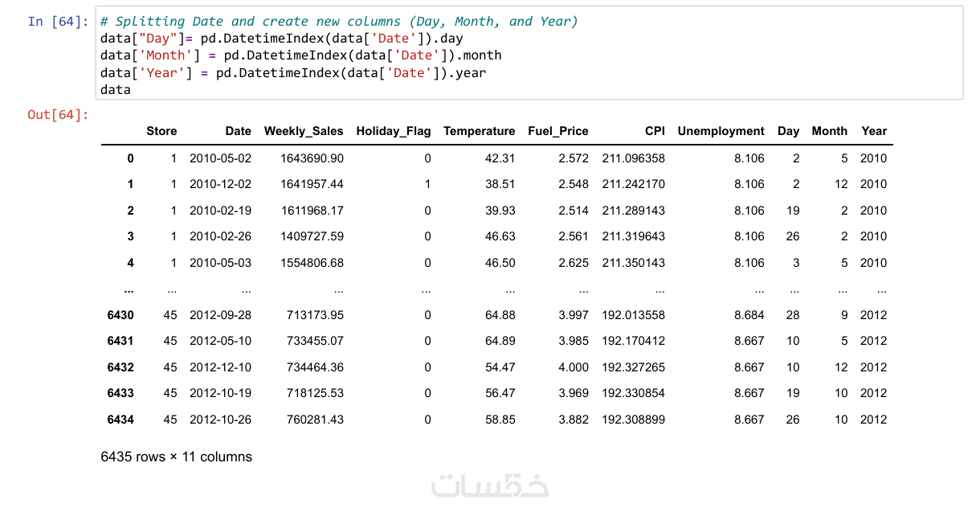Select the Fuel_Price column header
The image size is (980, 508).
tap(558, 131)
